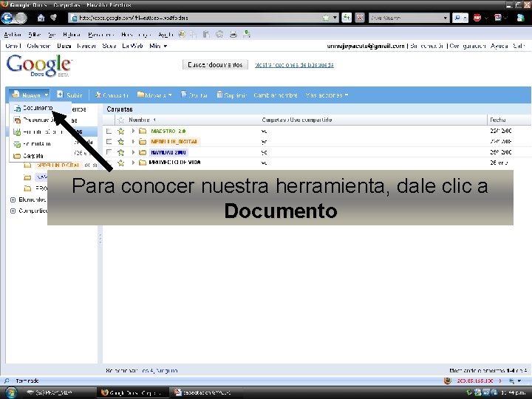Expand the Compartido sidebar section
This screenshot has height=399, width=532.
(13, 211)
